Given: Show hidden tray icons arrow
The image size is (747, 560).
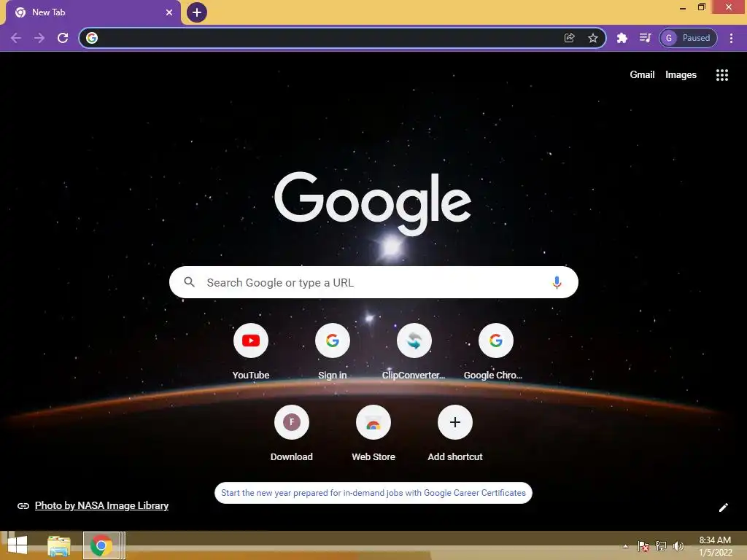Looking at the screenshot, I should pyautogui.click(x=625, y=546).
